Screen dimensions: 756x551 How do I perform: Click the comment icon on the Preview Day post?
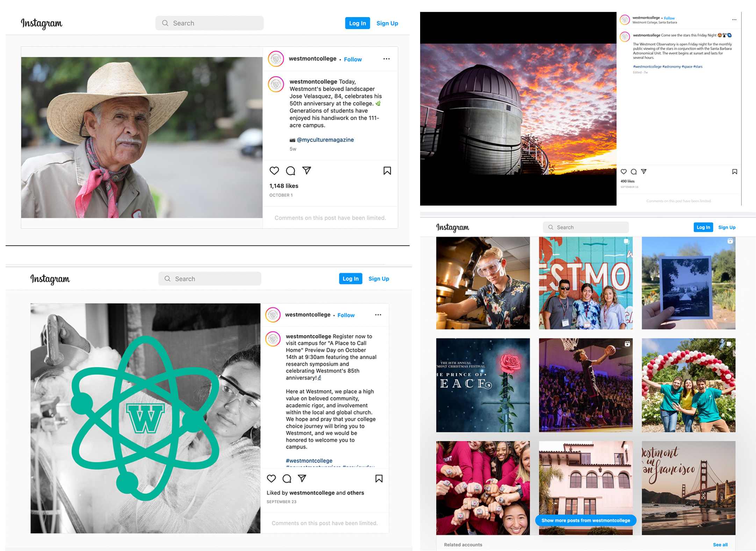point(287,478)
